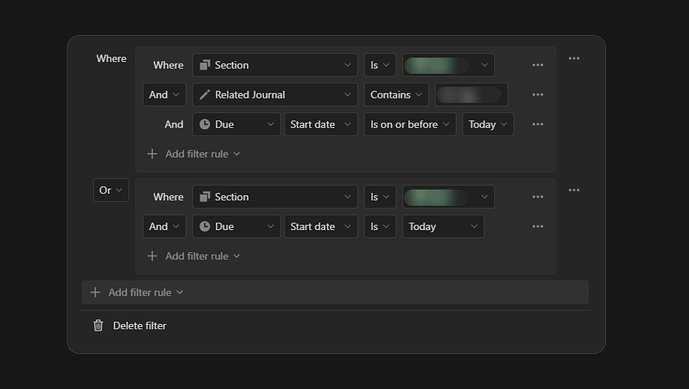Change the Is operator on second Section rule

(x=380, y=197)
